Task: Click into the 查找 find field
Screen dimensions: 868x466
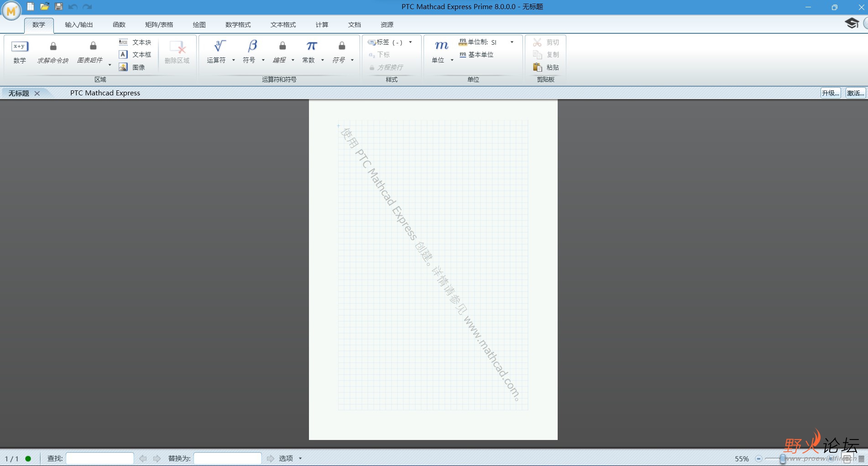Action: (x=99, y=458)
